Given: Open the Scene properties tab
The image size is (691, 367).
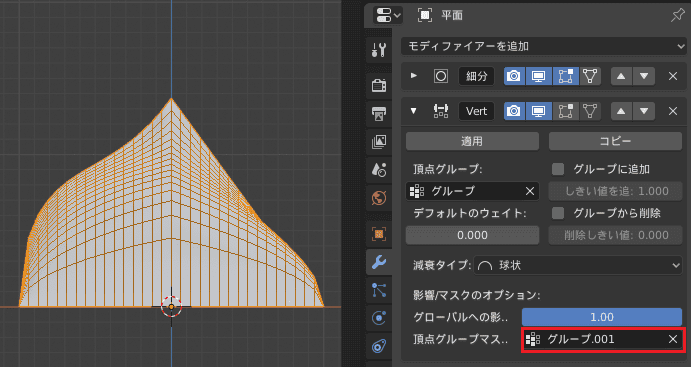Looking at the screenshot, I should click(379, 170).
